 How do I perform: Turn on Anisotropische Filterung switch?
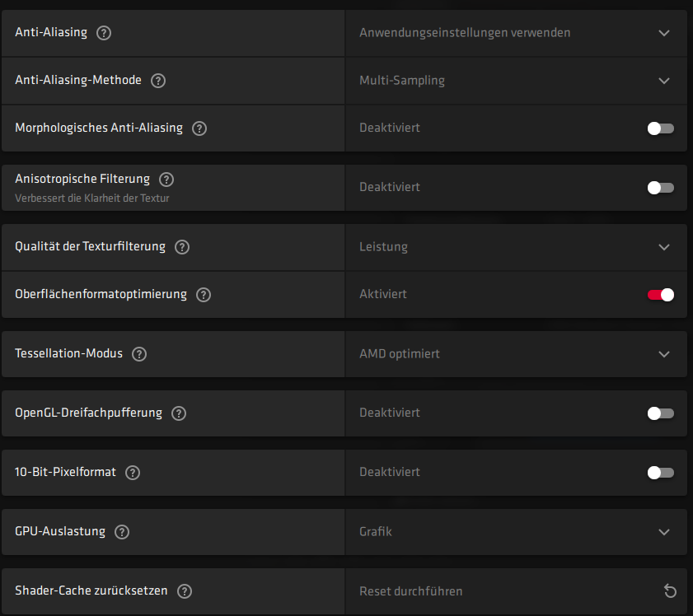[x=660, y=188]
